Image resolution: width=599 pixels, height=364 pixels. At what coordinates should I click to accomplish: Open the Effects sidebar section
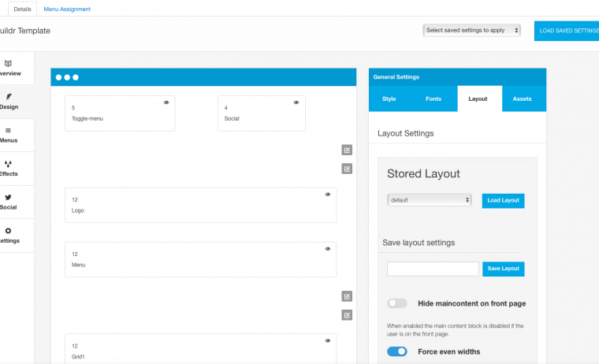click(11, 168)
